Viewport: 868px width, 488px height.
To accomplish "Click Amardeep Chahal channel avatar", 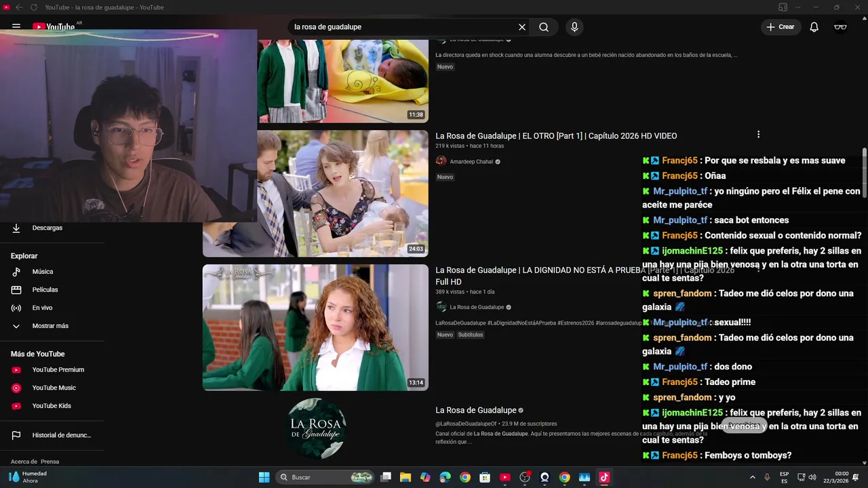I will pos(441,161).
